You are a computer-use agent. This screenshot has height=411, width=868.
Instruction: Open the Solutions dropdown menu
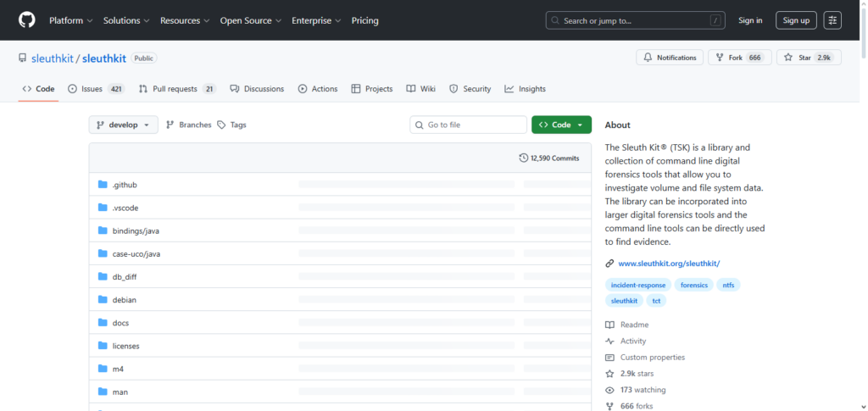pyautogui.click(x=126, y=20)
